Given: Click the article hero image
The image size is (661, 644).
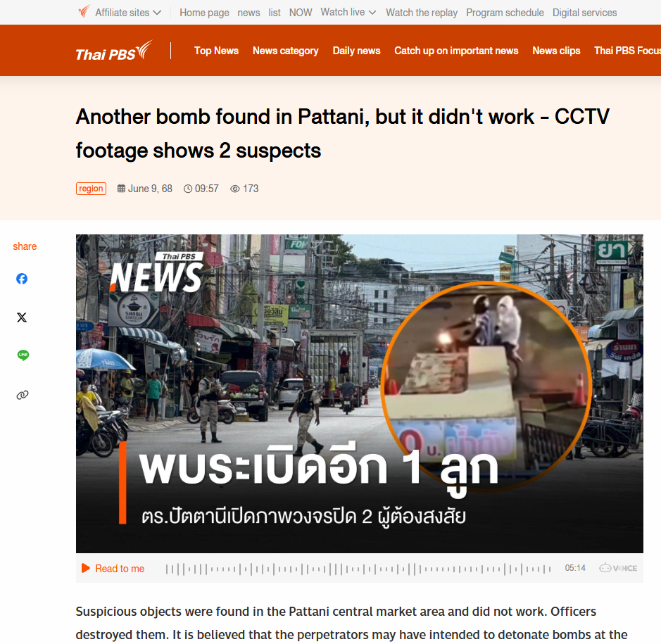Looking at the screenshot, I should [x=360, y=393].
